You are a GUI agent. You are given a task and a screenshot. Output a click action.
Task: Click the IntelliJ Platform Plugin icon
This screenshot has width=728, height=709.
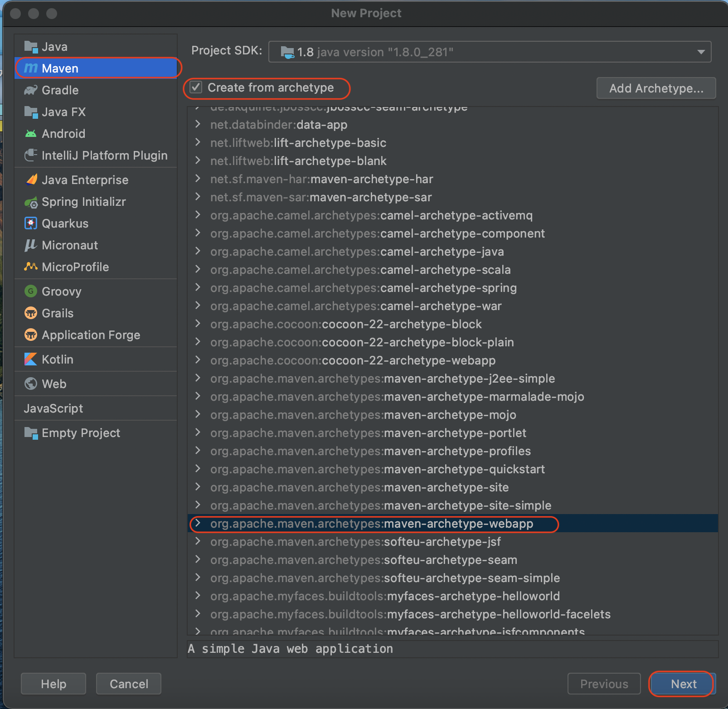point(31,155)
